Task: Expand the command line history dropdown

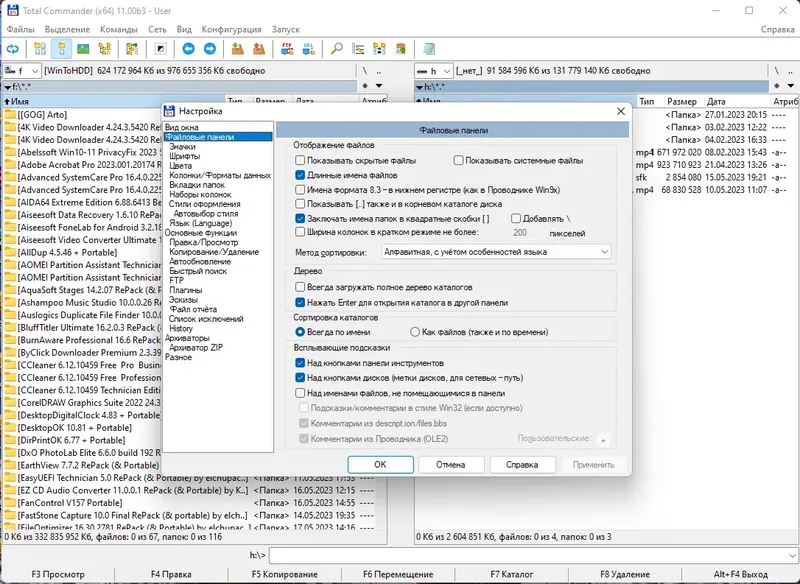Action: tap(792, 555)
